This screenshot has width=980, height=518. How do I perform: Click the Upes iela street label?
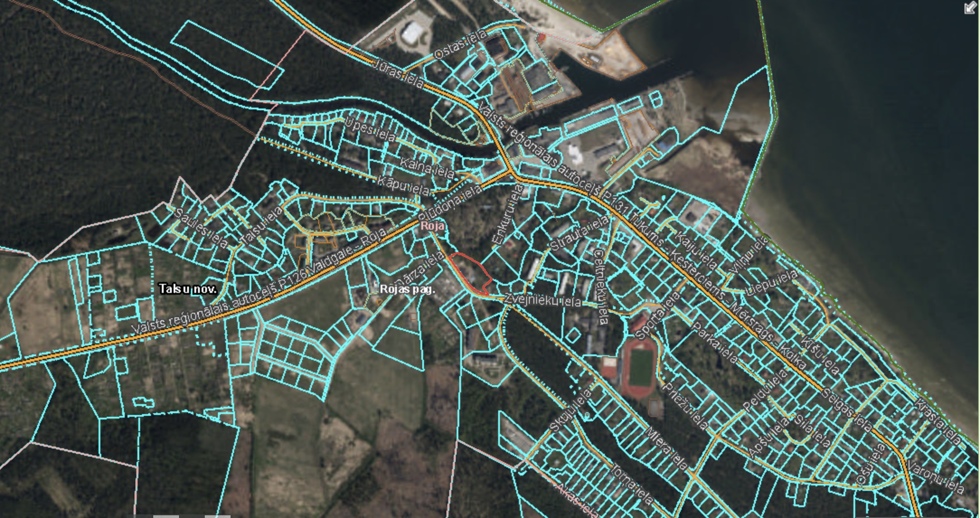tap(370, 129)
